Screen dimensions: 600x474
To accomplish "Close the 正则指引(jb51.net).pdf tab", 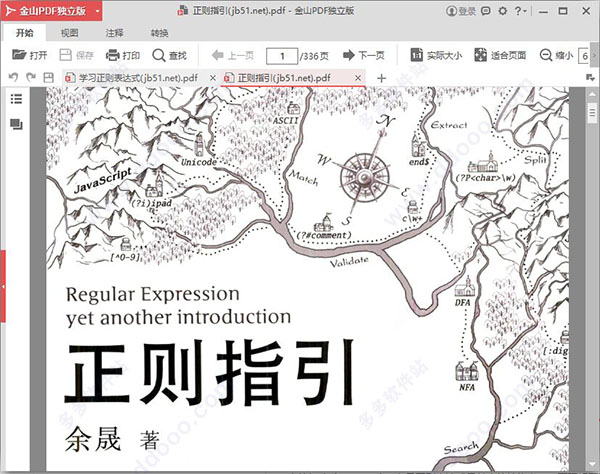I will [x=358, y=78].
